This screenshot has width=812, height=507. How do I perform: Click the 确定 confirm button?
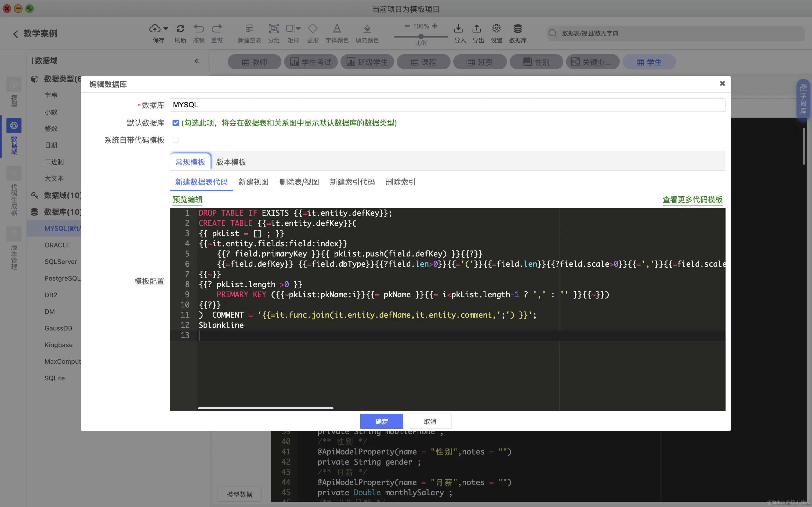(x=382, y=421)
